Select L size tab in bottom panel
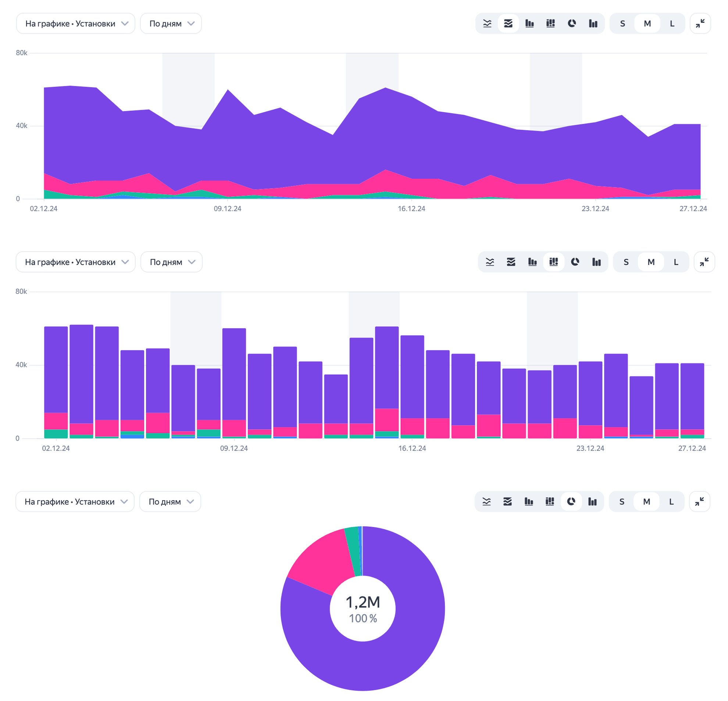This screenshot has height=701, width=728. click(x=671, y=502)
